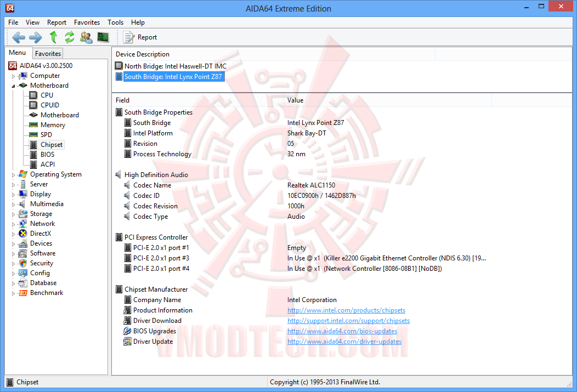Collapse the Motherboard tree node
Viewport: 577px width, 392px height.
click(13, 86)
